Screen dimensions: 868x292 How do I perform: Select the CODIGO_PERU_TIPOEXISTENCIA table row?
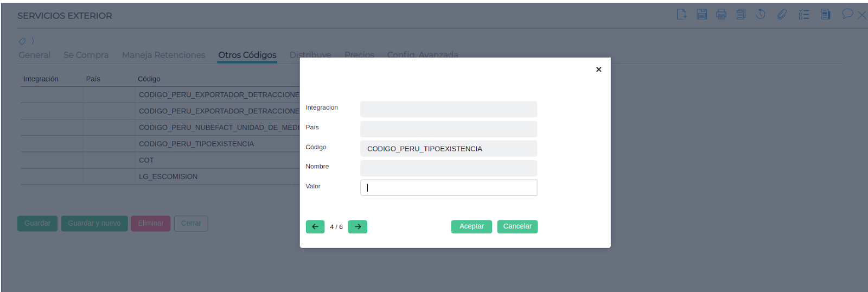pyautogui.click(x=161, y=144)
